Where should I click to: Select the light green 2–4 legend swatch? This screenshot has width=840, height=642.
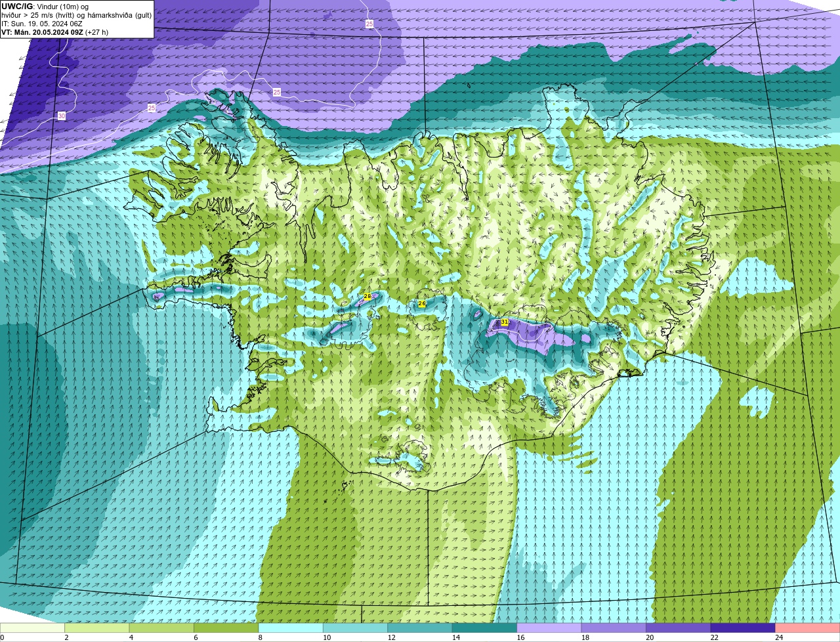pyautogui.click(x=98, y=628)
